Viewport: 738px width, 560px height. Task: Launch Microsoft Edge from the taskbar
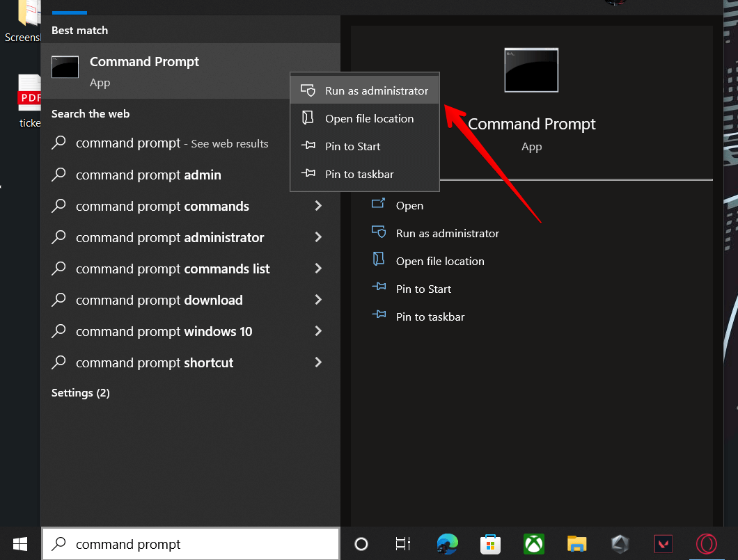pyautogui.click(x=447, y=544)
